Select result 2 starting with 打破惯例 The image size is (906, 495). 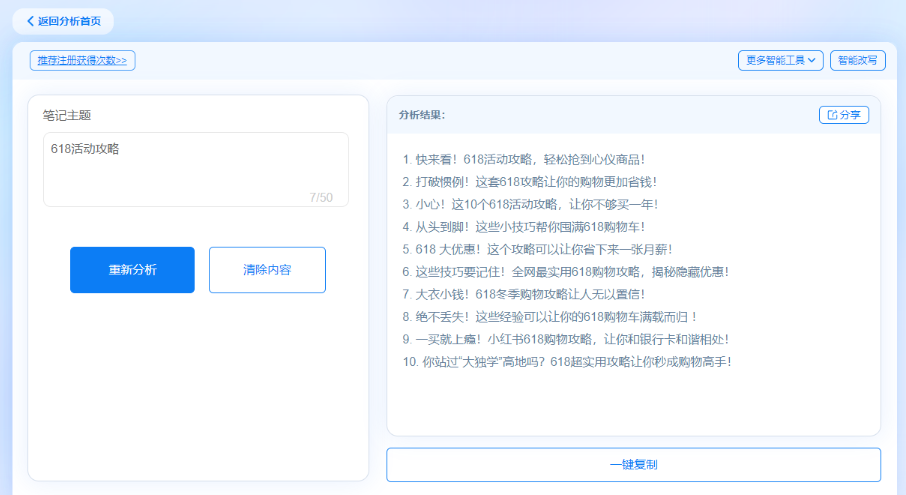tap(530, 182)
